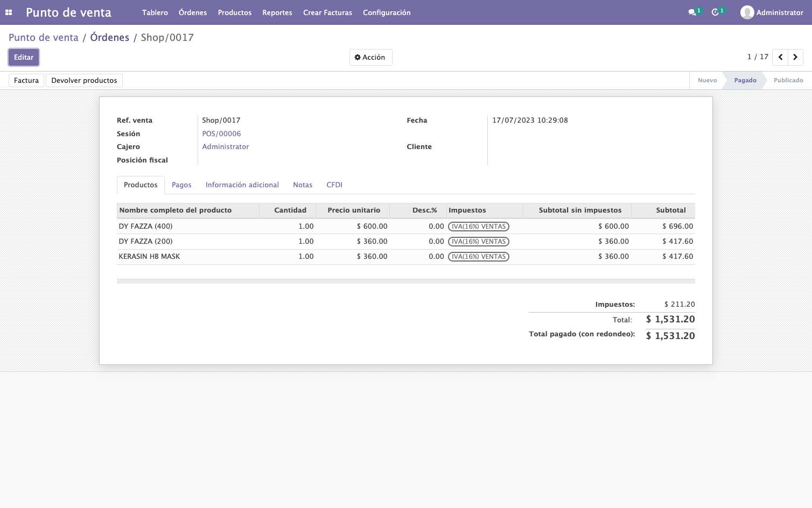Click the DY FAZZA (200) product row
This screenshot has width=812, height=508.
point(406,242)
